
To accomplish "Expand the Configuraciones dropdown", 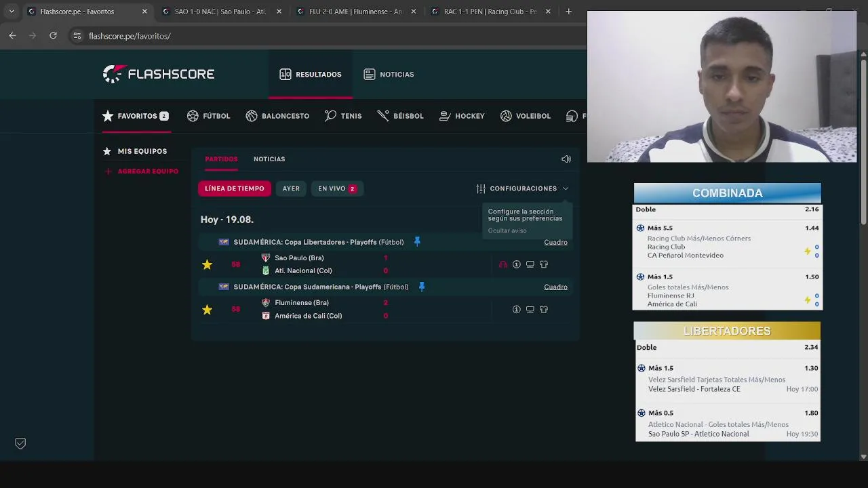I will click(522, 188).
